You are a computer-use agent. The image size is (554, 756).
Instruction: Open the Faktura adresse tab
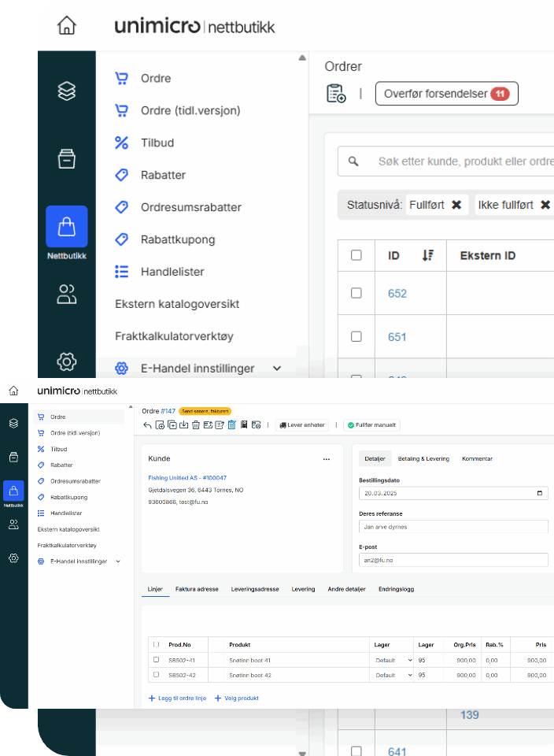click(x=197, y=589)
